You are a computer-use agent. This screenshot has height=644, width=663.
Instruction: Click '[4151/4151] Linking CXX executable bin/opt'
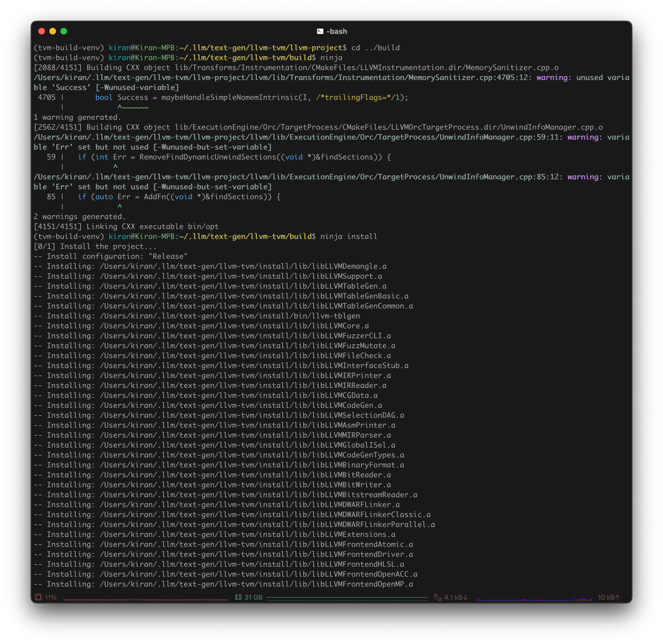pos(126,227)
